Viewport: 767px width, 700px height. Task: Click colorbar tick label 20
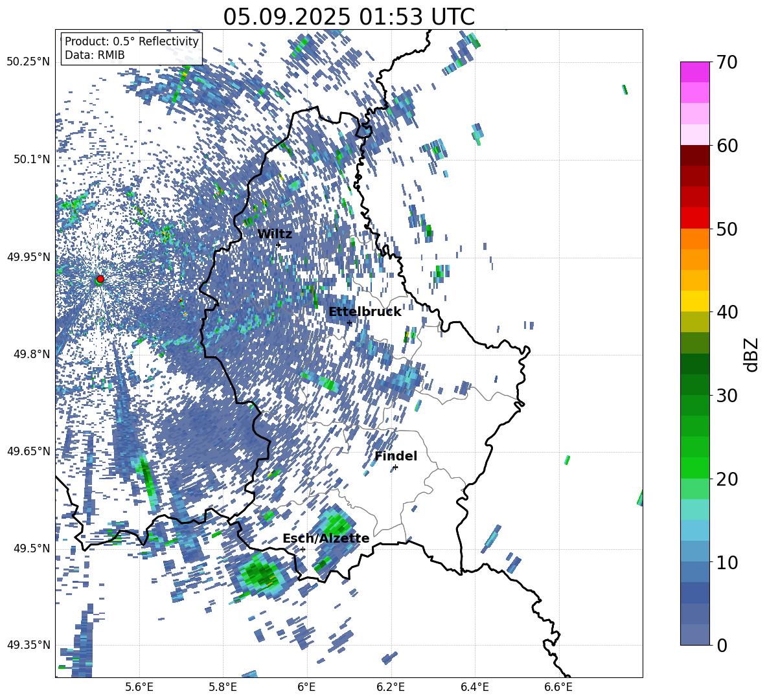727,479
